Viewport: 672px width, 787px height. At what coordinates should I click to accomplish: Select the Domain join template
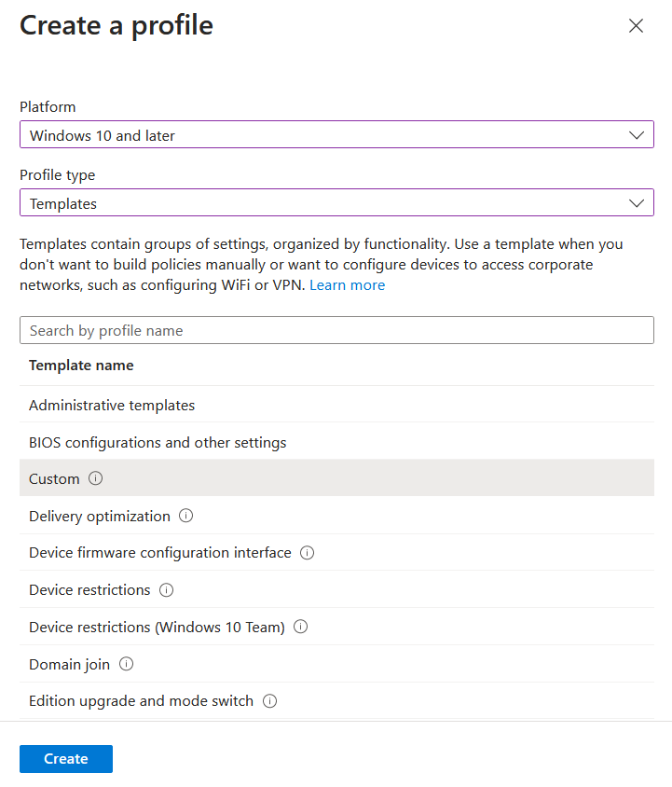(69, 665)
